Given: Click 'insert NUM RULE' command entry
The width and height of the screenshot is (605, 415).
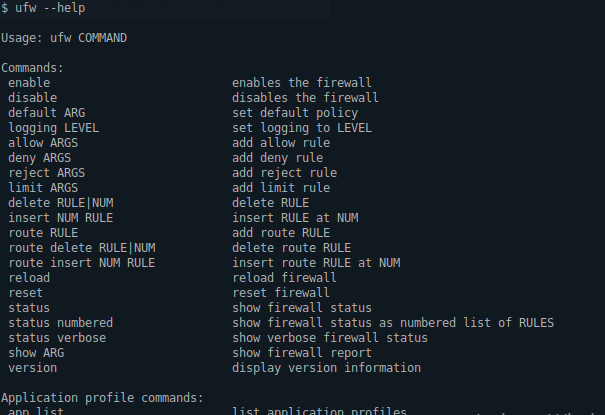Looking at the screenshot, I should click(x=61, y=218).
